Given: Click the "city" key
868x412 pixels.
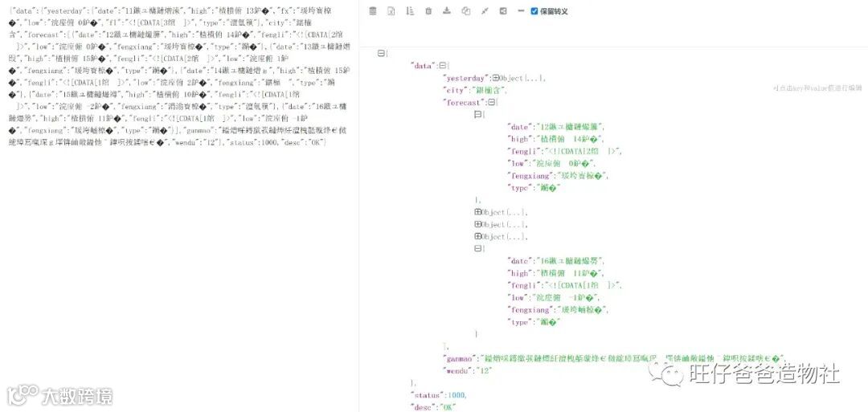Looking at the screenshot, I should click(457, 90).
